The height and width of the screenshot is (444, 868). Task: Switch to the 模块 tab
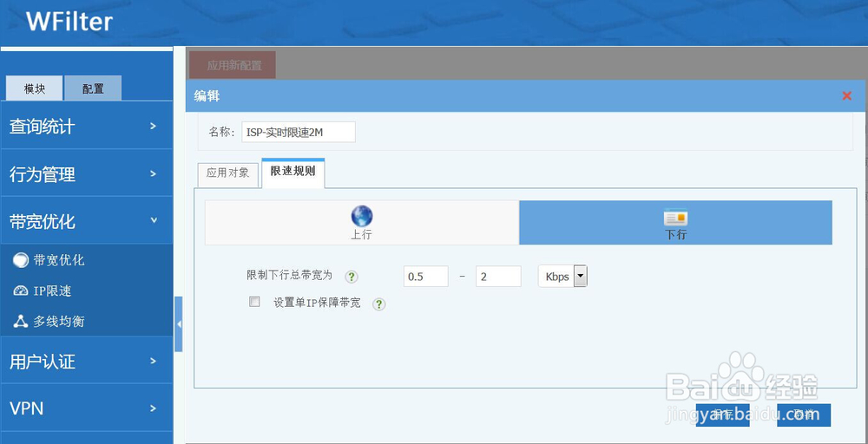pos(35,88)
